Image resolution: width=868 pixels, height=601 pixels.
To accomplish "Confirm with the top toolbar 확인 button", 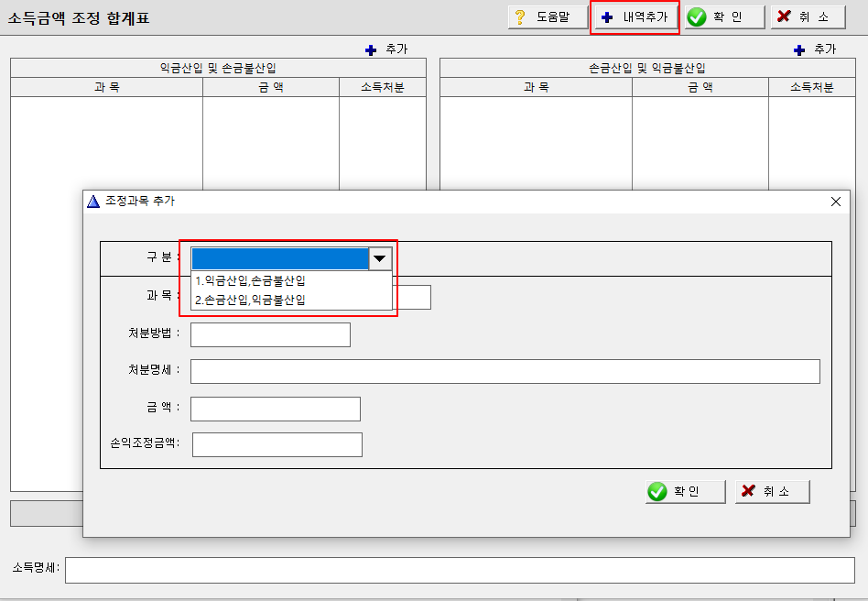I will tap(724, 17).
